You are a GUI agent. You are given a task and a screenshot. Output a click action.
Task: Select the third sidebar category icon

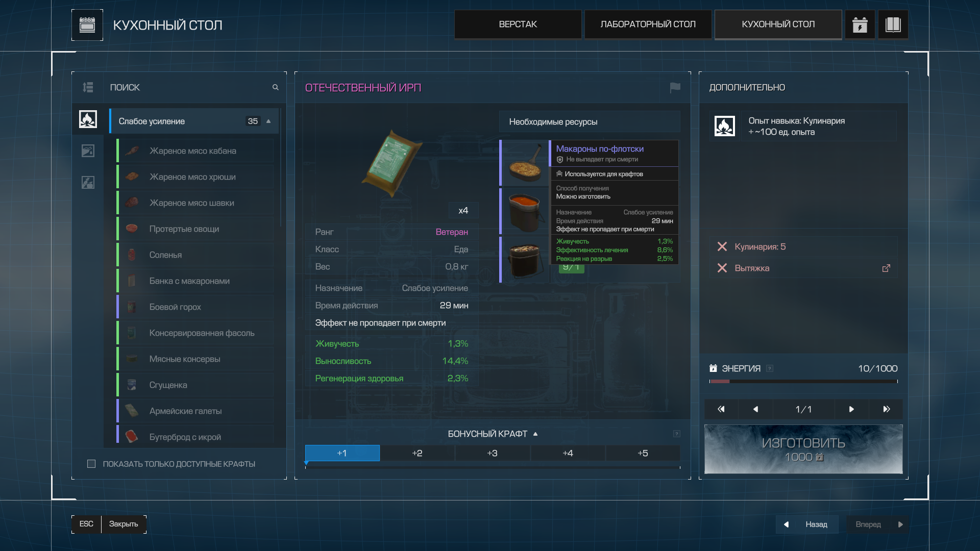[x=88, y=182]
